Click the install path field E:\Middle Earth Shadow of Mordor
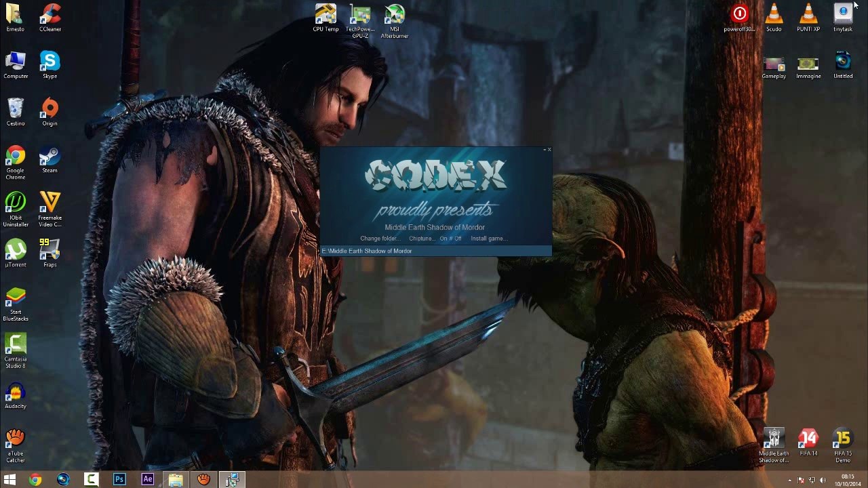 [435, 251]
